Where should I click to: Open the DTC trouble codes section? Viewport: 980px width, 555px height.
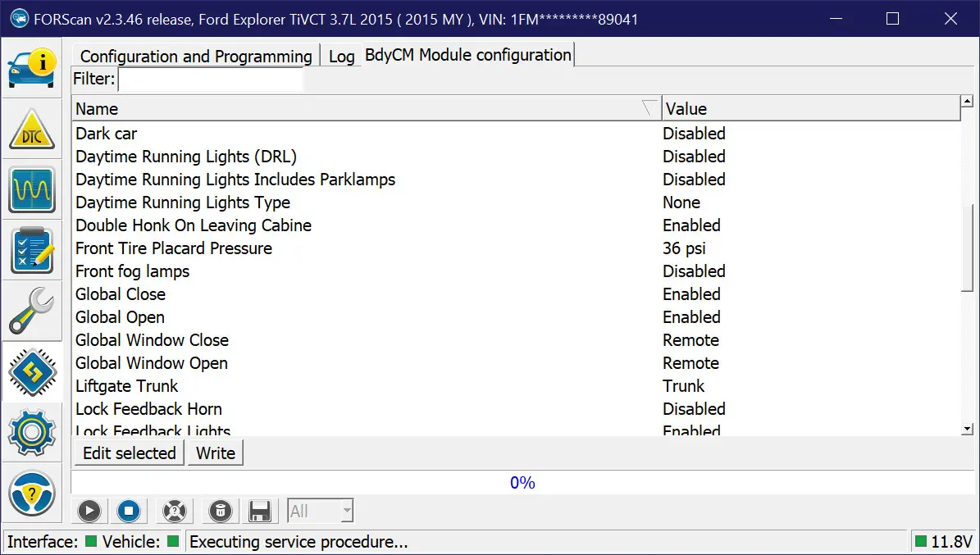pos(32,130)
